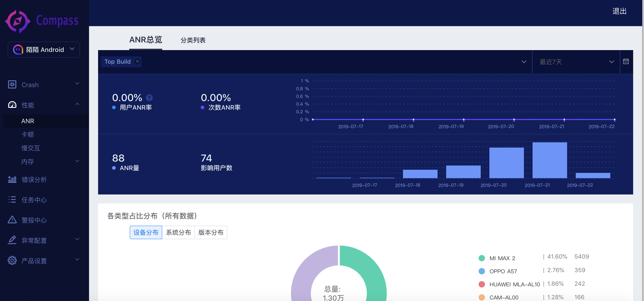The width and height of the screenshot is (644, 301).
Task: Open the 陌陌 Android app selector
Action: pyautogui.click(x=44, y=50)
